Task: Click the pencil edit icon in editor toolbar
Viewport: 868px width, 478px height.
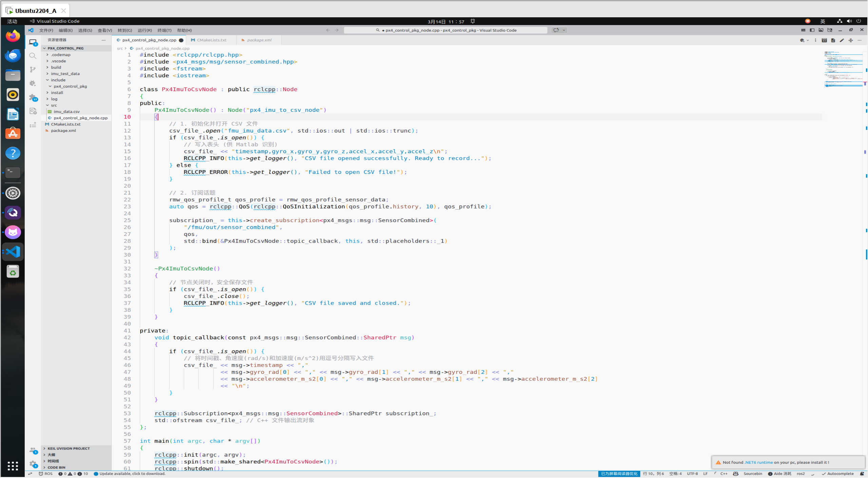Action: tap(842, 40)
